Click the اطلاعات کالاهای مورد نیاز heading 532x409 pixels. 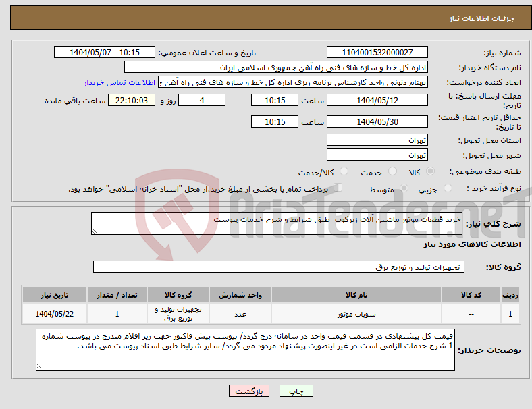(x=472, y=244)
